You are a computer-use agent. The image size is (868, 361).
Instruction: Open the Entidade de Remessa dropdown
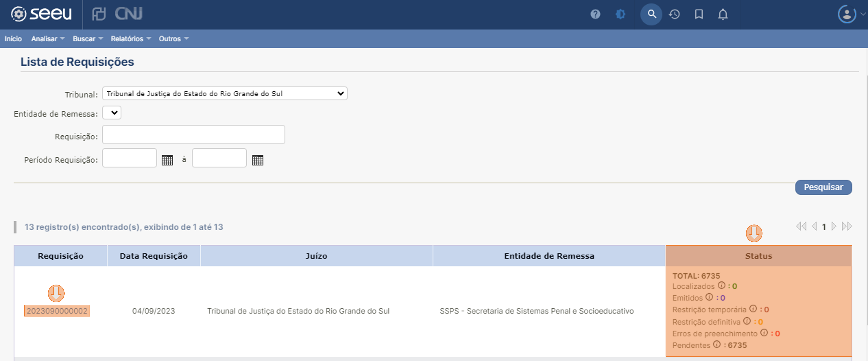coord(112,113)
